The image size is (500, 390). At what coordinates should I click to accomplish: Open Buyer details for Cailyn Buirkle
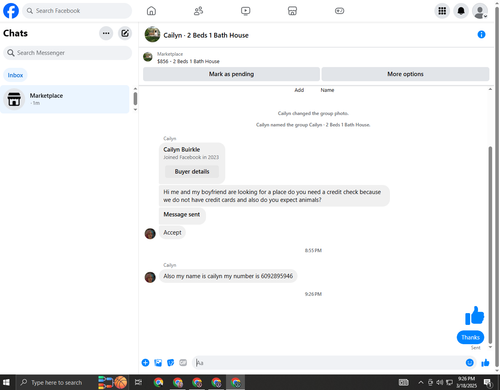[x=192, y=172]
